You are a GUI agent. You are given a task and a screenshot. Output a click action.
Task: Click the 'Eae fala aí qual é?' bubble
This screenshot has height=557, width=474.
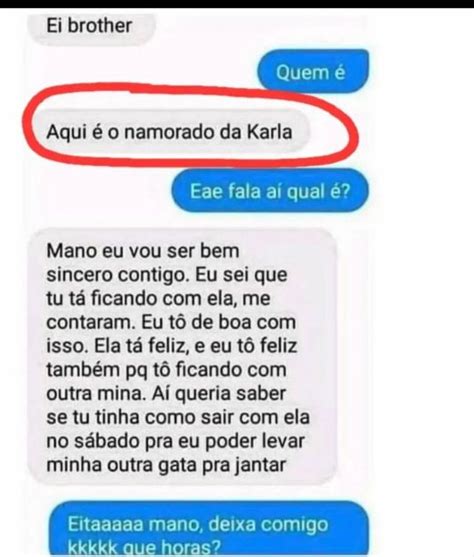click(x=270, y=191)
